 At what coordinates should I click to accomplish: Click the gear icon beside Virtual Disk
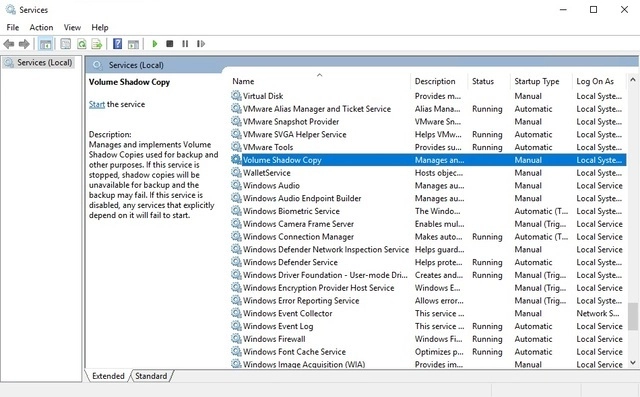click(236, 96)
